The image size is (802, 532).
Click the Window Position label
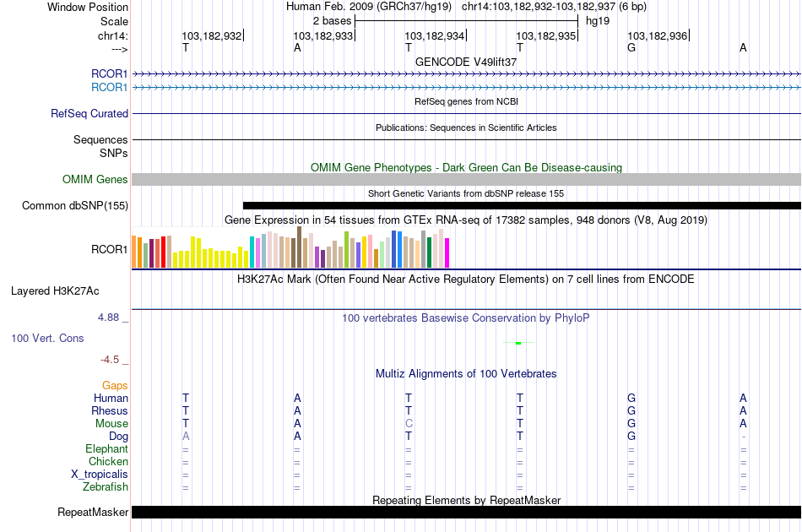(88, 7)
